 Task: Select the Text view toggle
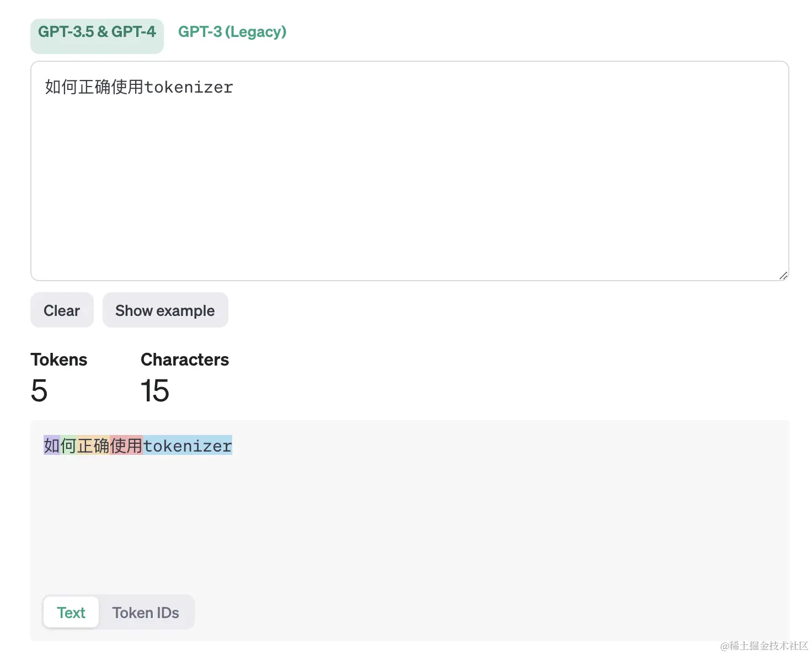coord(71,612)
